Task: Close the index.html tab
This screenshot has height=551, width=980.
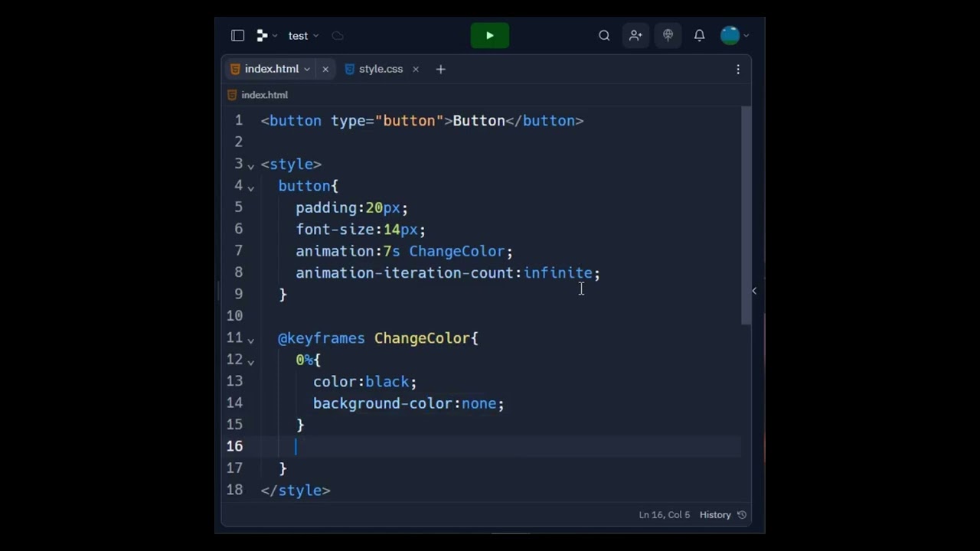Action: click(x=325, y=69)
